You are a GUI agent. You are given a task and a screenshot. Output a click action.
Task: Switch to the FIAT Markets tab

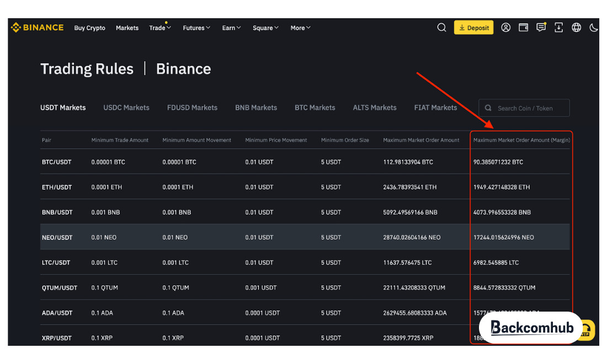pos(435,108)
